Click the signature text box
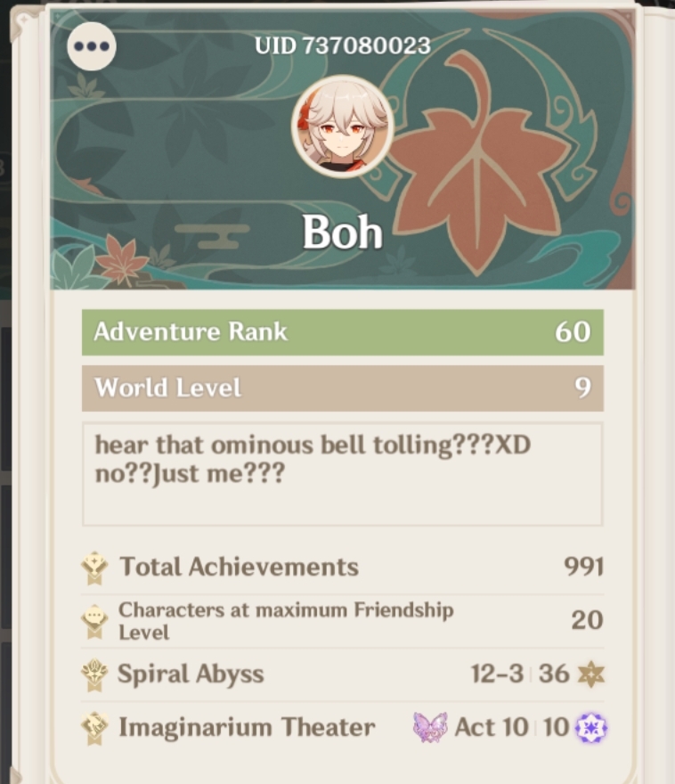Viewport: 675px width, 784px height. [343, 474]
